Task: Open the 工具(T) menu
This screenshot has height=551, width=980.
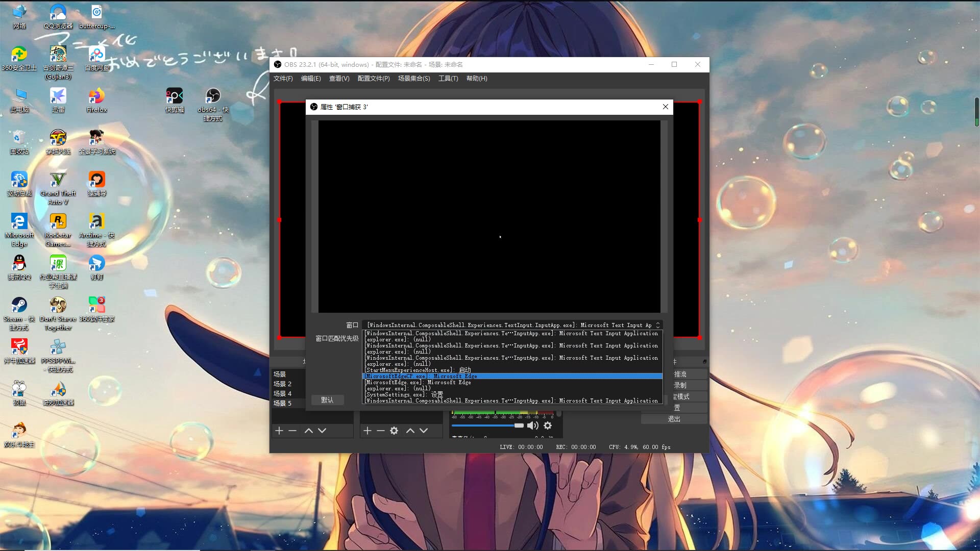Action: pos(448,79)
